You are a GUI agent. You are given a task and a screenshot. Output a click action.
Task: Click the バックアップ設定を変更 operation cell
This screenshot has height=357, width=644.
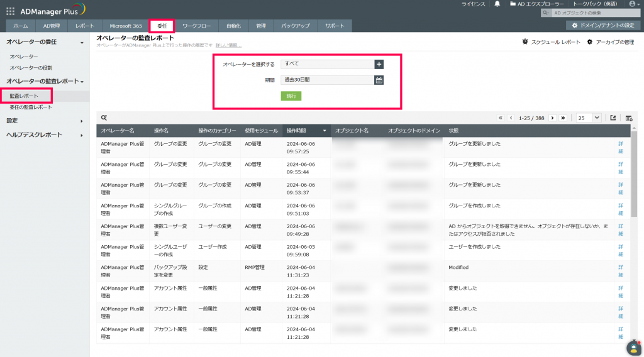pyautogui.click(x=170, y=272)
